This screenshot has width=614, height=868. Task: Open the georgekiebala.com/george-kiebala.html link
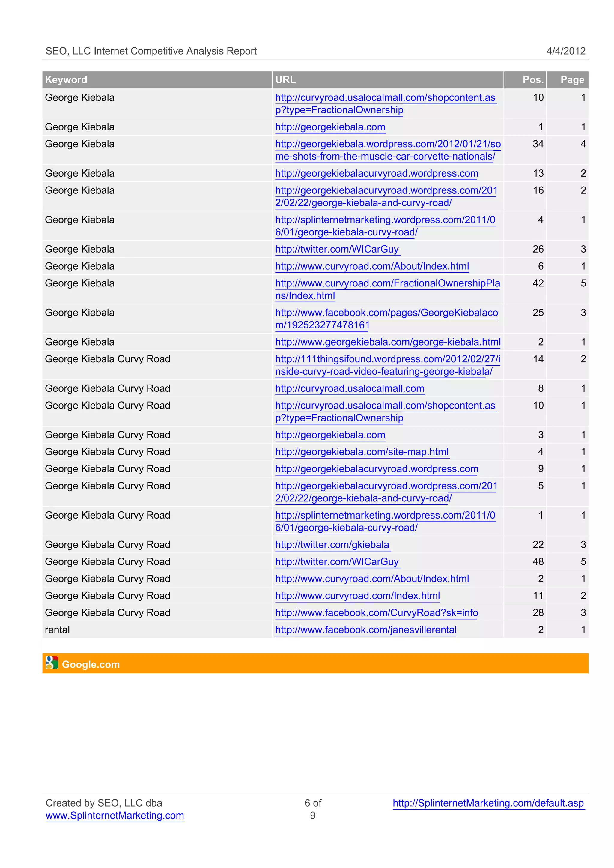click(x=388, y=342)
